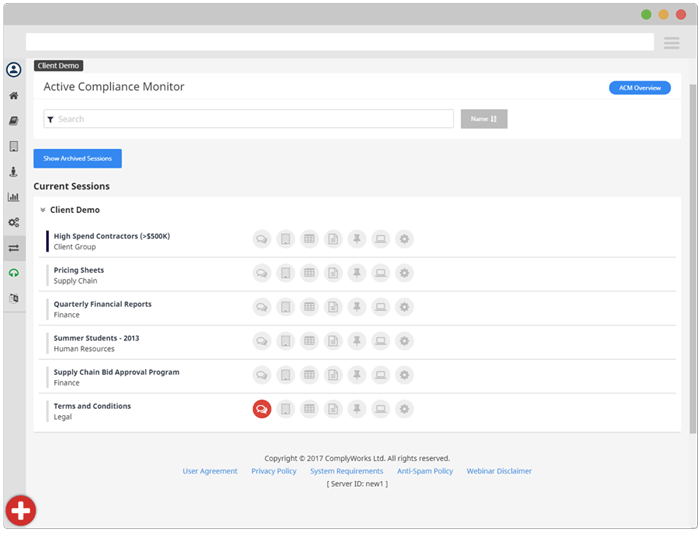Click the laptop icon for Supply Chain Bid Approval

point(381,375)
